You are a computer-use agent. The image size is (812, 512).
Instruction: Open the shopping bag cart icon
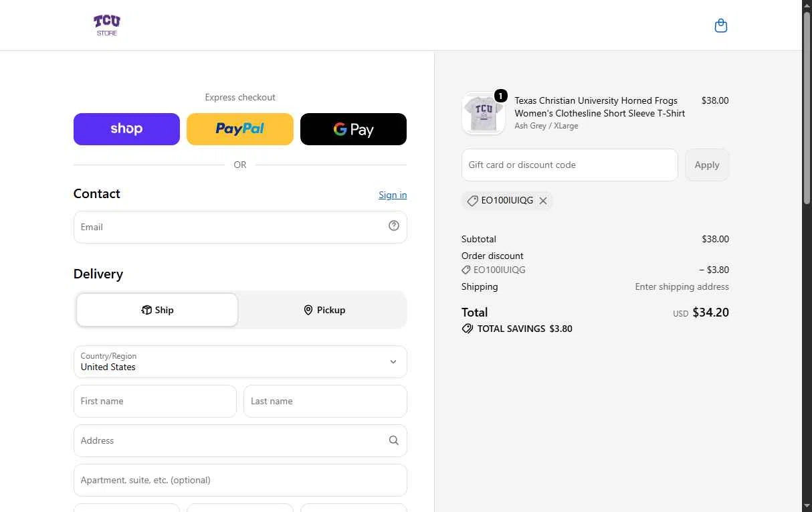click(720, 25)
